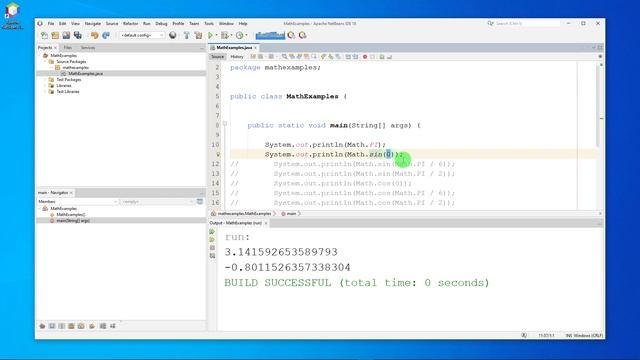Image resolution: width=640 pixels, height=360 pixels.
Task: Run the project with green play icon
Action: [x=211, y=36]
